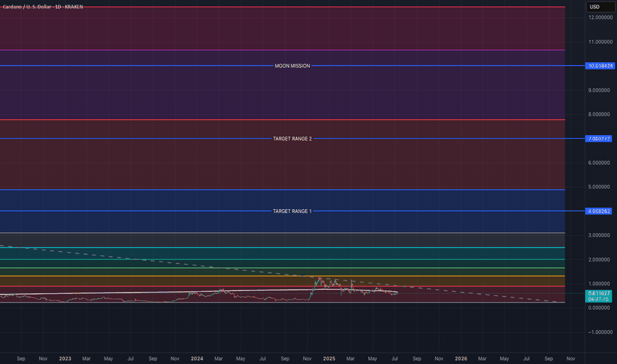This screenshot has height=364, width=617.
Task: Select the teal horizontal line near 2.5
Action: pyautogui.click(x=282, y=248)
